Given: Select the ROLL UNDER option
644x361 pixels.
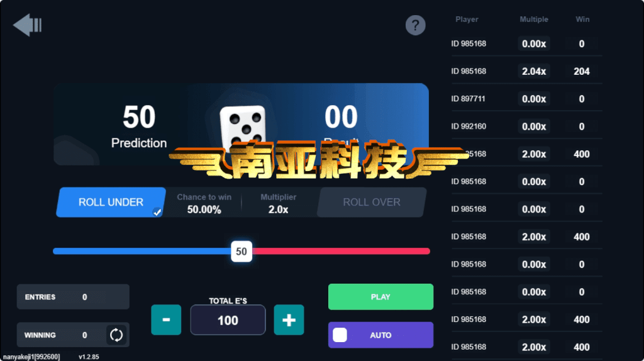Looking at the screenshot, I should 111,202.
